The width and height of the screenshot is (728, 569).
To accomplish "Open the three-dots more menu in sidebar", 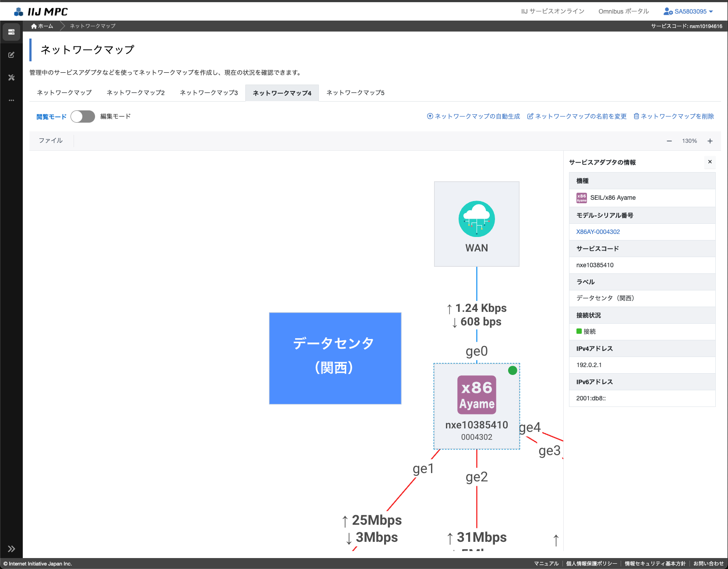I will pos(11,100).
